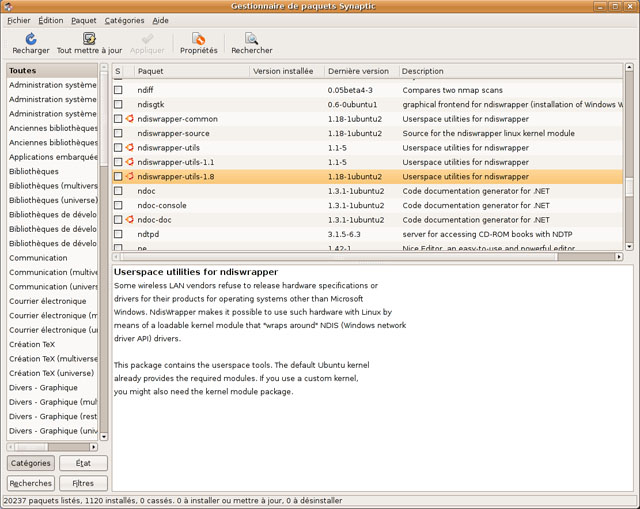Screen dimensions: 640x509
Task: Mark the ndisgtk package checkbox
Action: [x=118, y=105]
